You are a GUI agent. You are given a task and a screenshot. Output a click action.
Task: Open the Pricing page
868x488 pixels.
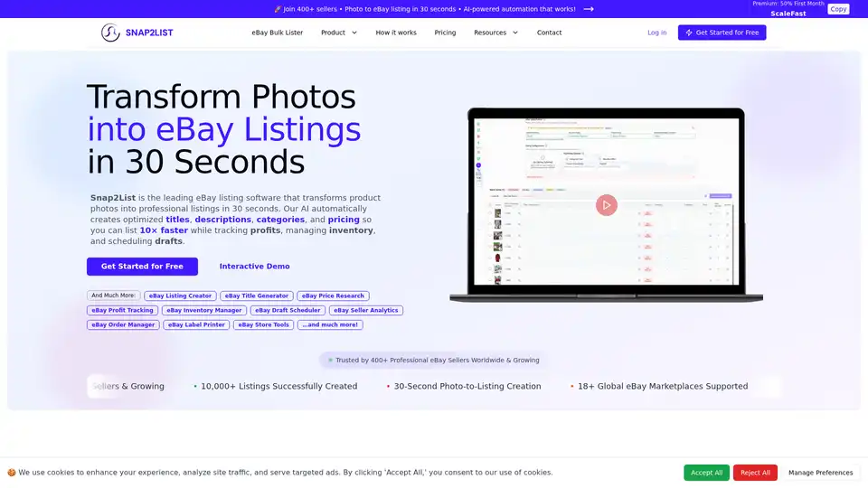coord(445,33)
